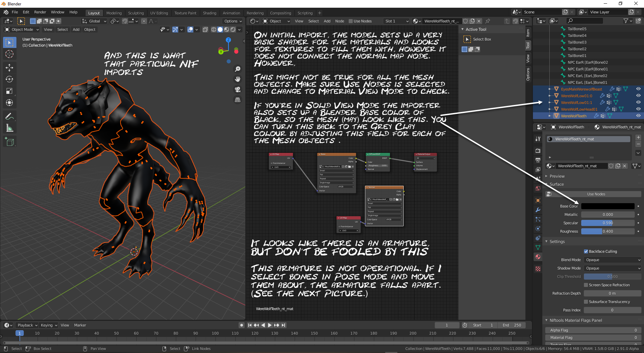Switch to the Scripting workspace tab
Image resolution: width=644 pixels, height=353 pixels.
pyautogui.click(x=305, y=13)
